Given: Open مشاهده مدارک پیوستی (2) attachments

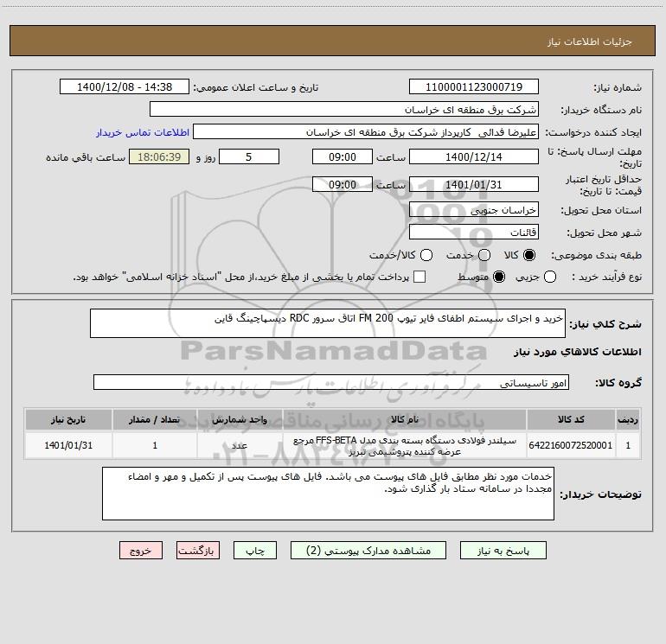Looking at the screenshot, I should click(x=368, y=551).
